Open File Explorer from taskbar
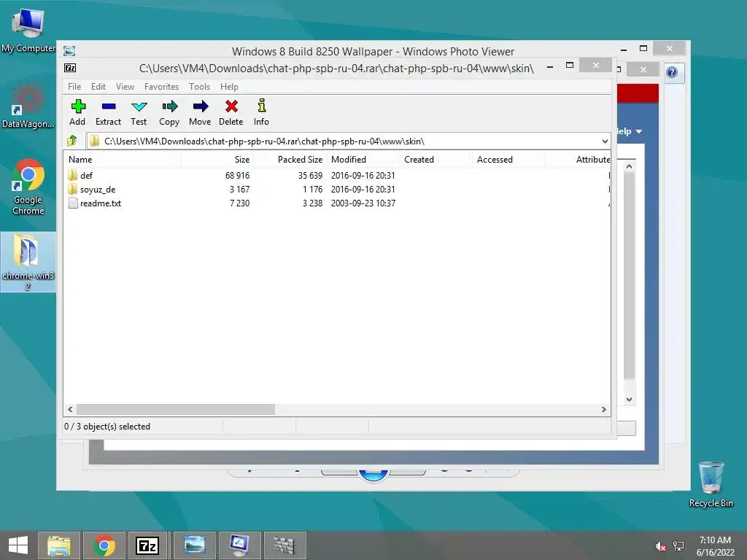Viewport: 747px width, 560px height. click(59, 545)
